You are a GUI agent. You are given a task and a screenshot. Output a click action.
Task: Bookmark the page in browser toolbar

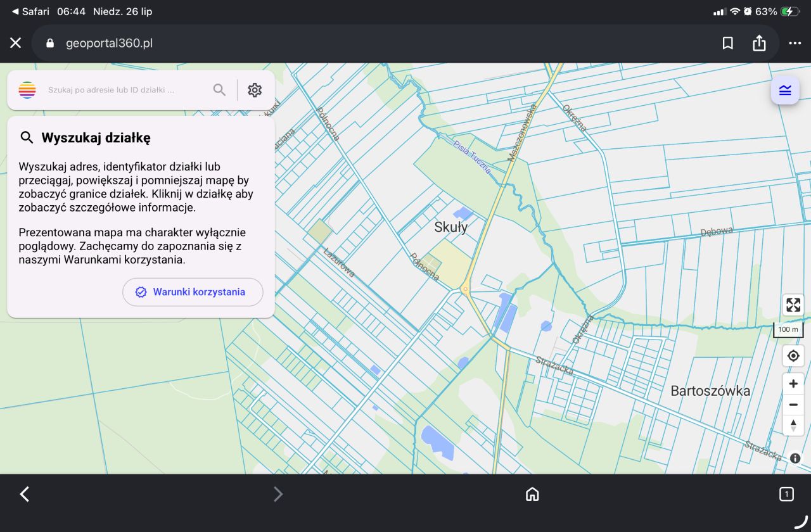click(728, 43)
